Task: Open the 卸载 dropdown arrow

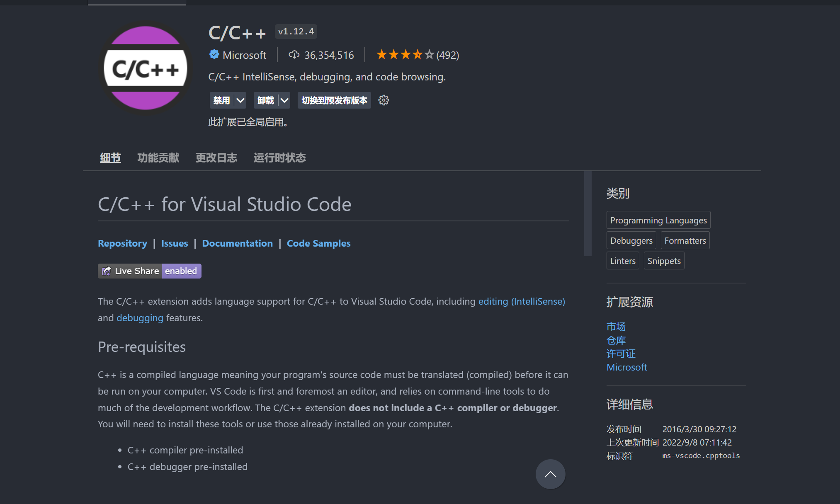Action: tap(284, 100)
